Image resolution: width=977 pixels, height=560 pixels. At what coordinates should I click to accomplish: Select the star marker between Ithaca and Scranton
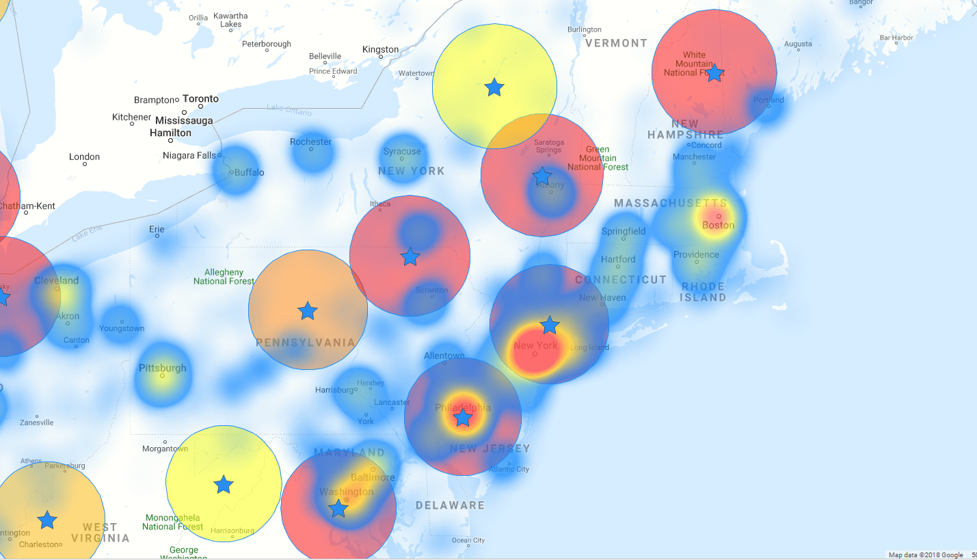(x=410, y=256)
